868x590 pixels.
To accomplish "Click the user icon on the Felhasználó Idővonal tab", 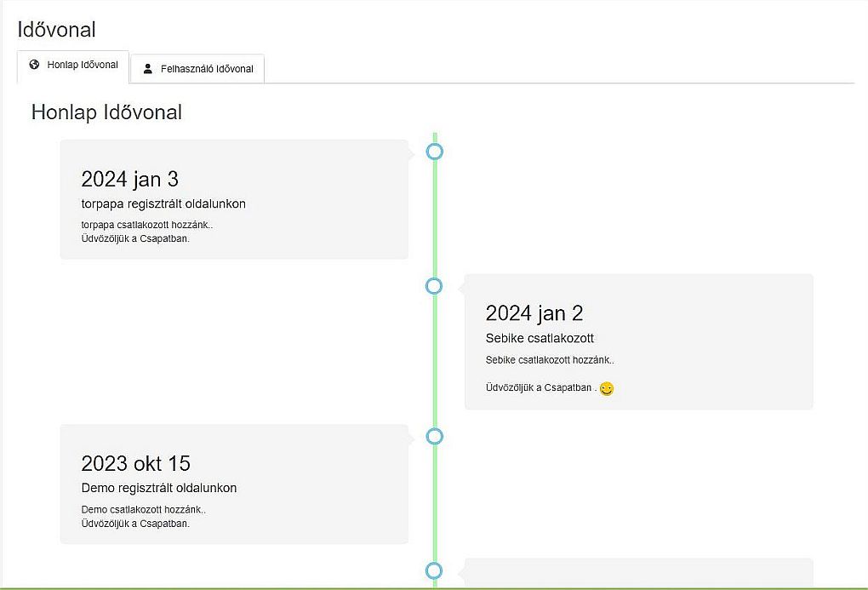I will [x=148, y=68].
